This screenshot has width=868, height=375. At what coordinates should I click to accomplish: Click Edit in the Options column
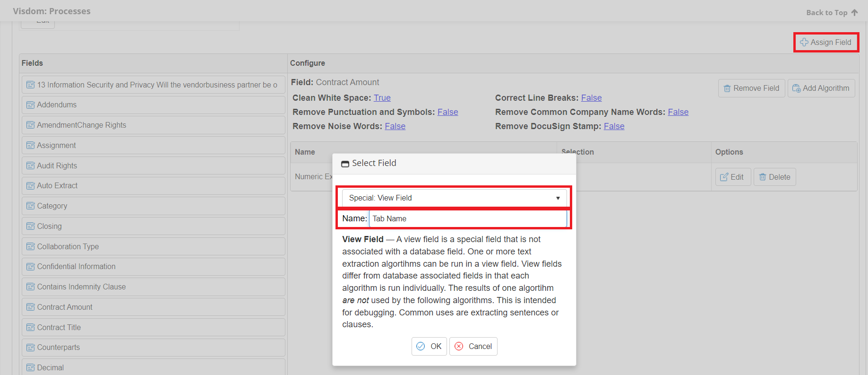pyautogui.click(x=733, y=177)
